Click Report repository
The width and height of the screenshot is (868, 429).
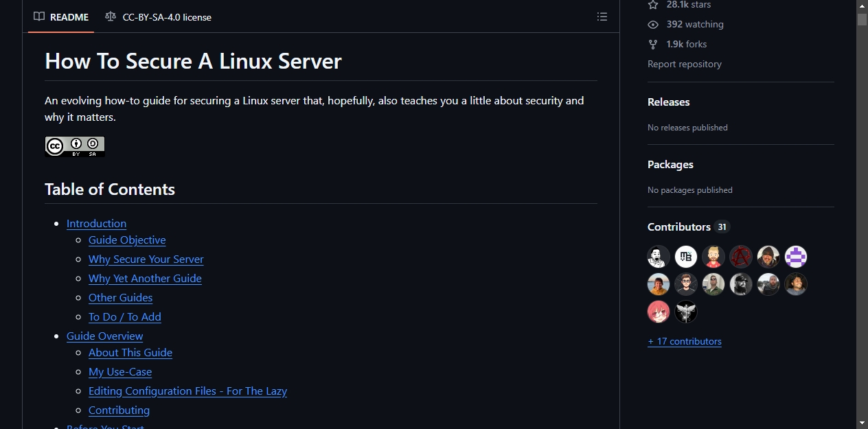click(685, 65)
